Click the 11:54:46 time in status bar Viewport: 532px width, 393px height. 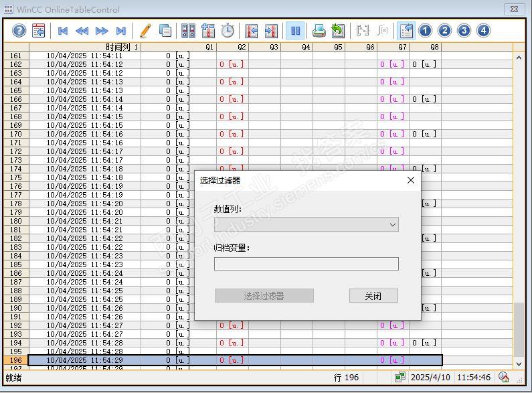[474, 378]
